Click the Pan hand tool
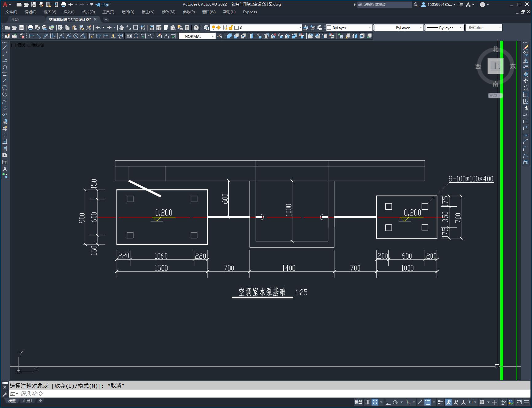The height and width of the screenshot is (408, 532). 122,28
